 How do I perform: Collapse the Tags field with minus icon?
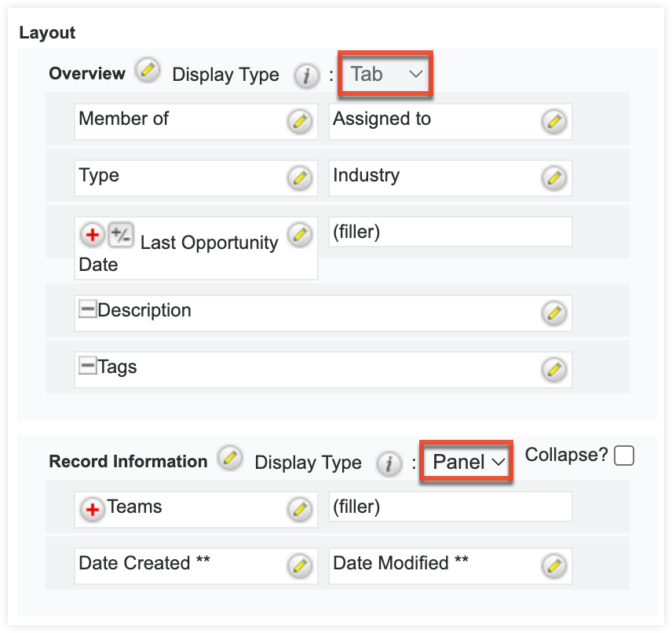pyautogui.click(x=87, y=365)
